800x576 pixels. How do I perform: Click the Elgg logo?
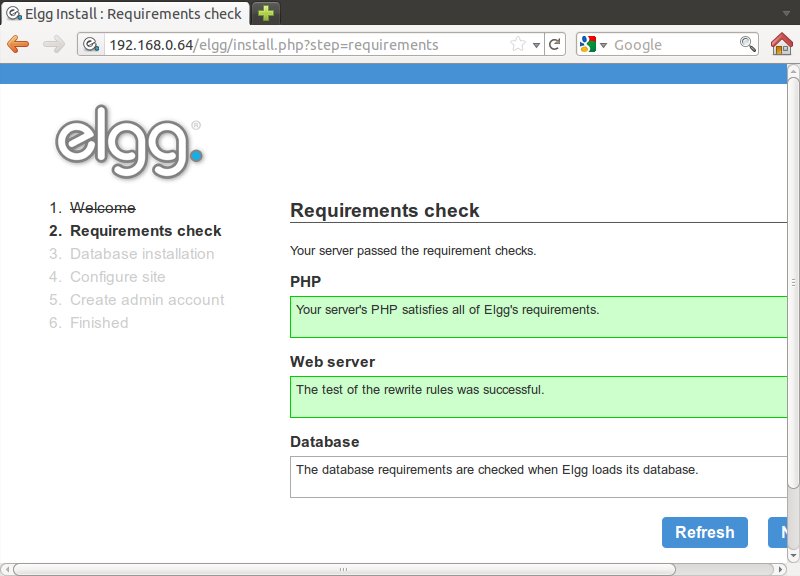129,142
